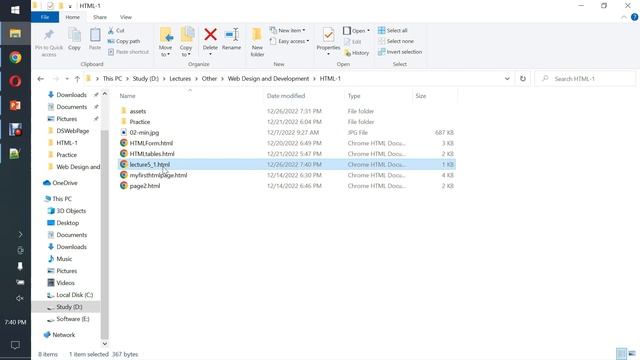Click Web Design and Development breadcrumb
Image resolution: width=640 pixels, height=360 pixels.
(x=268, y=78)
